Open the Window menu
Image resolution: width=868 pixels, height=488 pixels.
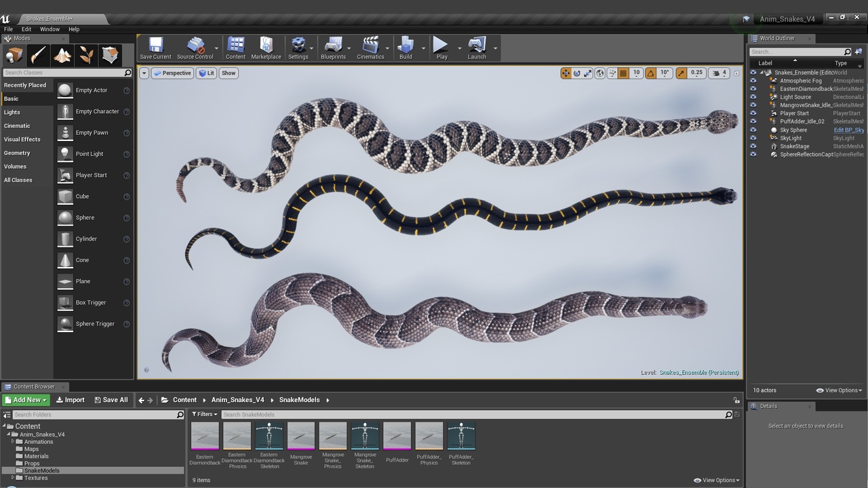50,29
